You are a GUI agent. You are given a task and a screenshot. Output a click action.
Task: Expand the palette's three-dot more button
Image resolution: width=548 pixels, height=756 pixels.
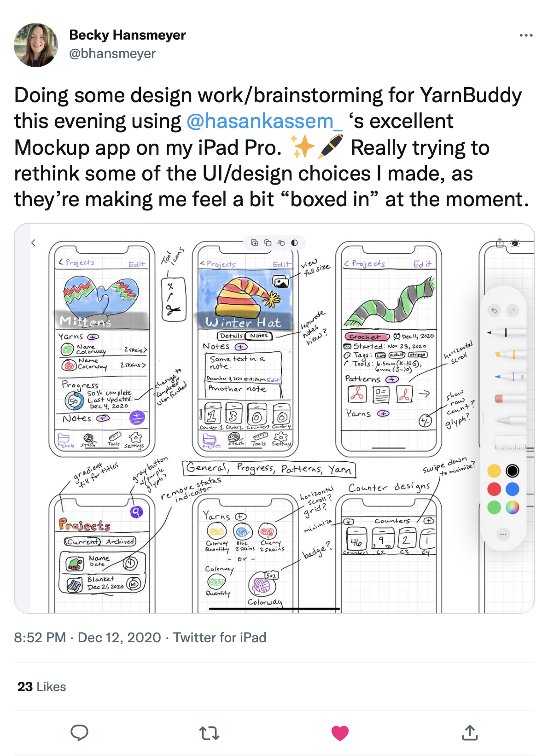pyautogui.click(x=503, y=535)
